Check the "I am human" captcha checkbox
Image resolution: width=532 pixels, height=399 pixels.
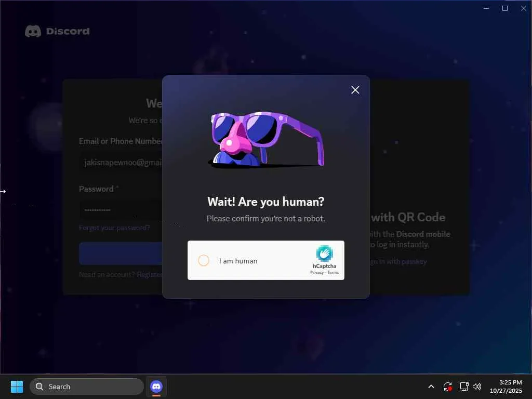click(204, 261)
